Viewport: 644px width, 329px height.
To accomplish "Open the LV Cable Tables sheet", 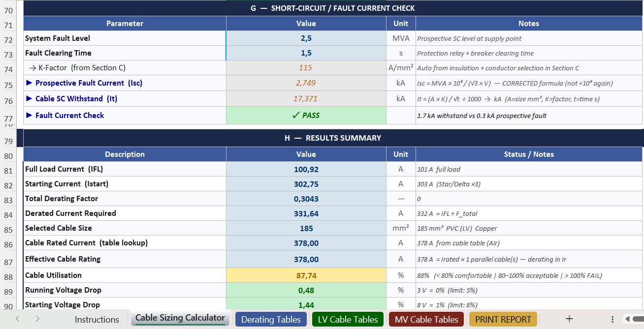I will pos(348,319).
